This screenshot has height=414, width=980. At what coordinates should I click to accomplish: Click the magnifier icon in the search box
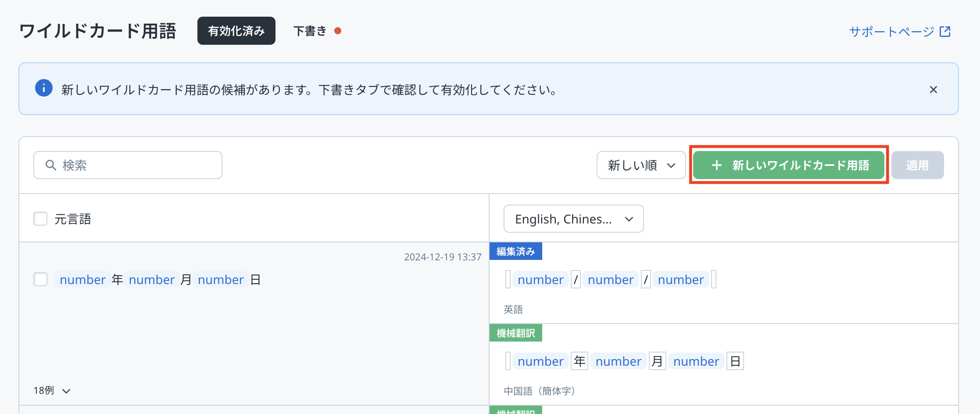pos(51,165)
